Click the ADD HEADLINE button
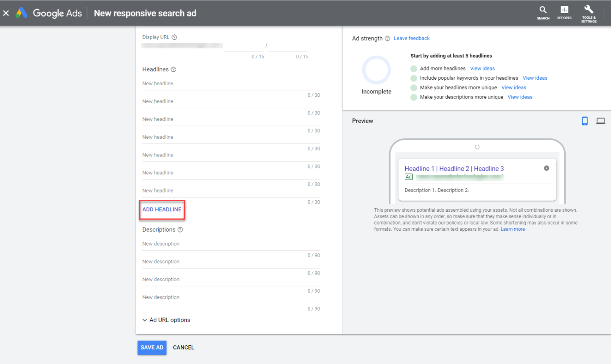 click(x=162, y=210)
